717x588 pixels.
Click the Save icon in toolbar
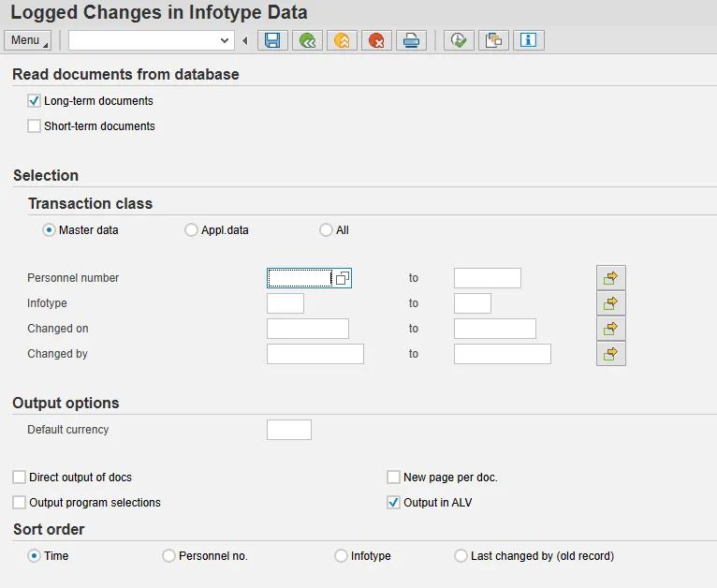click(x=272, y=40)
